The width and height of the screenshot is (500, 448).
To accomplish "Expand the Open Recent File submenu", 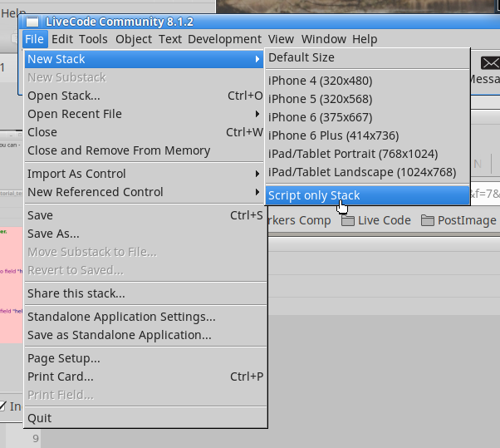I will [257, 114].
